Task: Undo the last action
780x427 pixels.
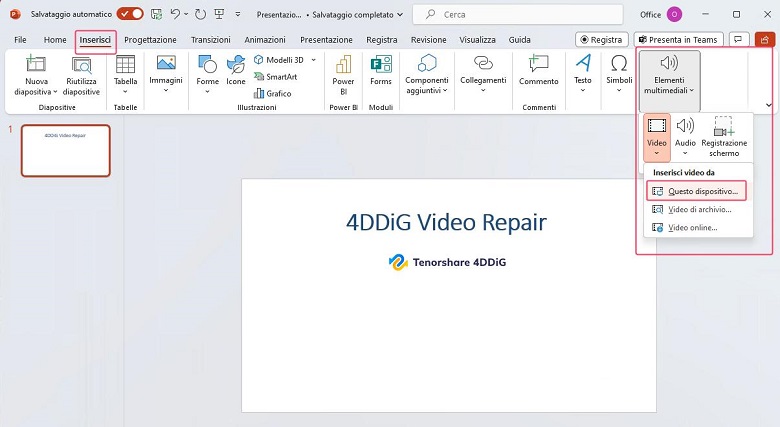Action: point(175,14)
